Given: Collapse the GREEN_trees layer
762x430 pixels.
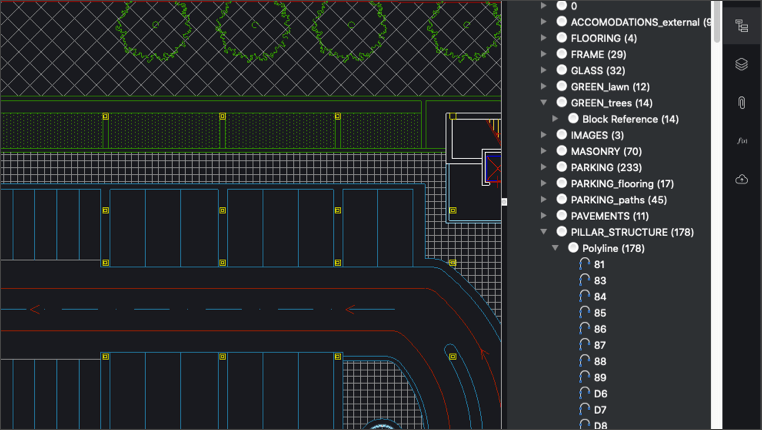Looking at the screenshot, I should pyautogui.click(x=544, y=103).
